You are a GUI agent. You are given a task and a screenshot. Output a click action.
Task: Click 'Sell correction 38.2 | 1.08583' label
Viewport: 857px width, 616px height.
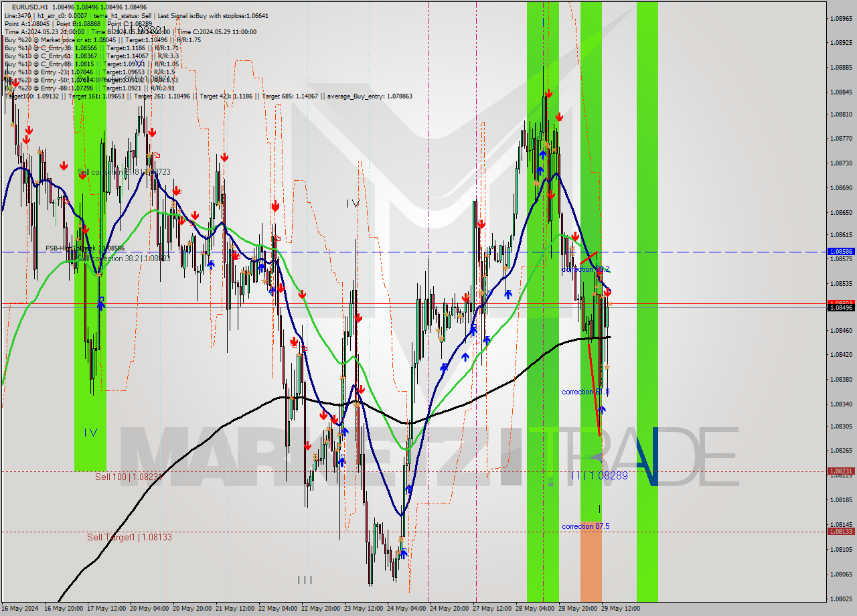click(124, 258)
